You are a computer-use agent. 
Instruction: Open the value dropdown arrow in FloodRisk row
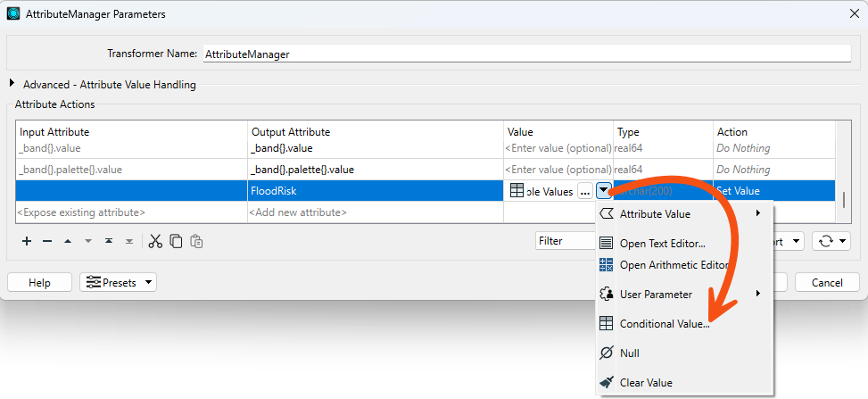(x=603, y=191)
